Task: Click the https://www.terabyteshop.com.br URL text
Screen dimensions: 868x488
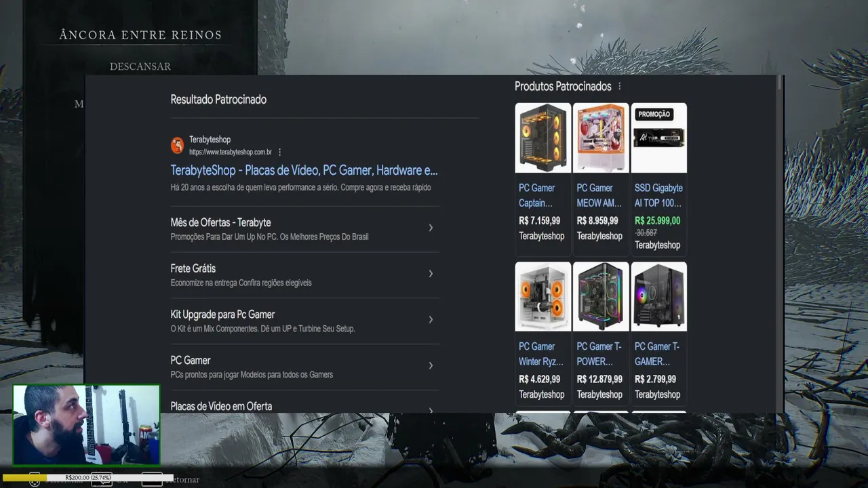Action: pyautogui.click(x=231, y=152)
